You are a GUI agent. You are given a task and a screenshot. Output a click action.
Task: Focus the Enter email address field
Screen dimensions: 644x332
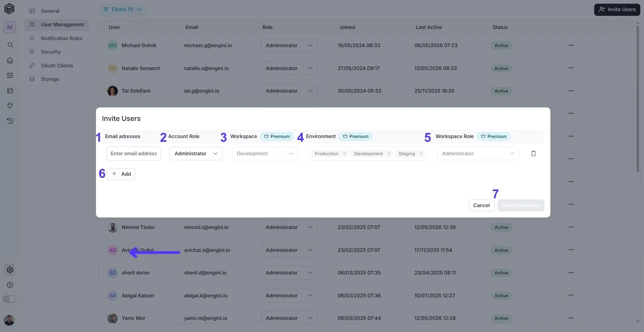pyautogui.click(x=134, y=154)
